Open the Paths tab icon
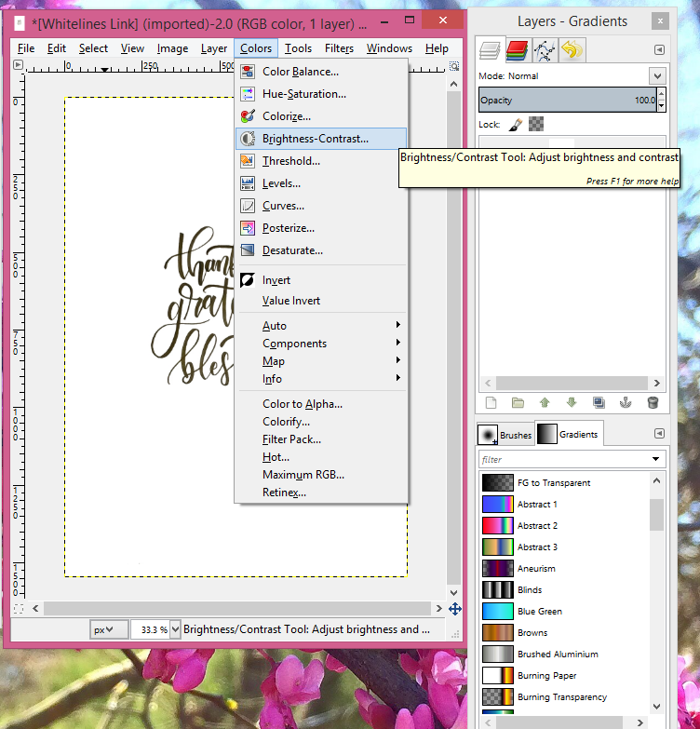 (545, 50)
